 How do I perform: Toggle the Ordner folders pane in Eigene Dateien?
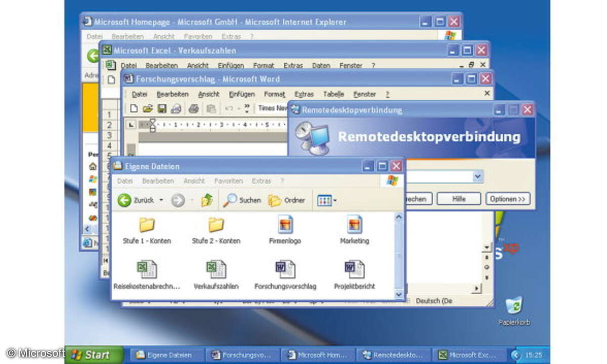(x=287, y=200)
